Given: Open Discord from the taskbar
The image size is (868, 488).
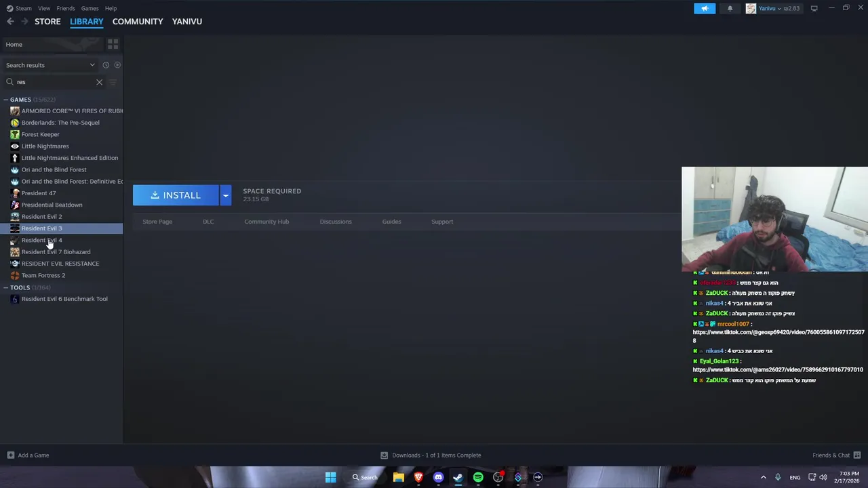Looking at the screenshot, I should coord(438,477).
